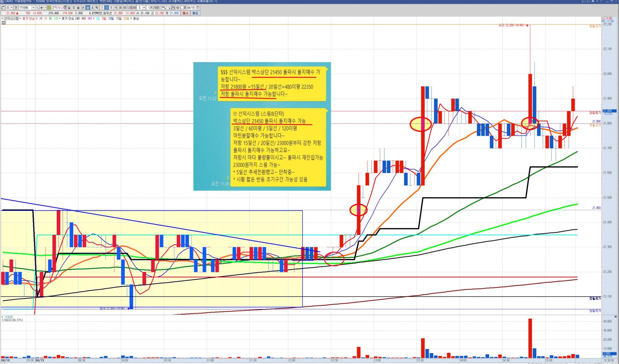This screenshot has width=619, height=364.
Task: Click the stock search magnifier icon
Action: (x=37, y=7)
